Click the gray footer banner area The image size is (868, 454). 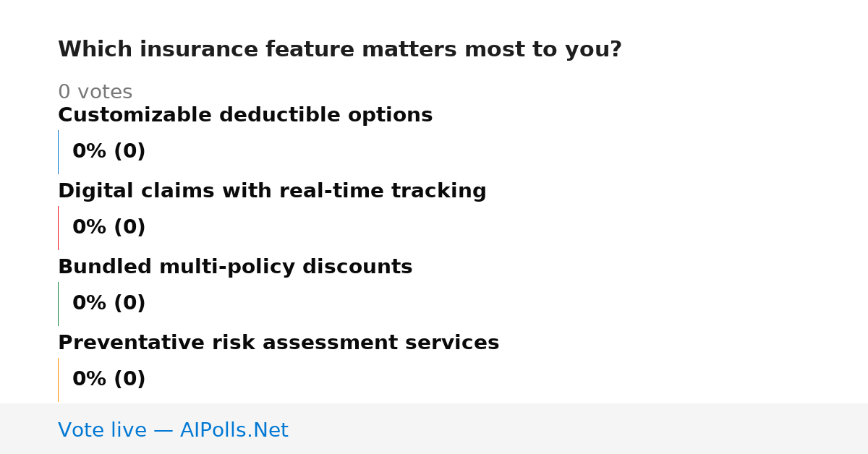click(434, 429)
